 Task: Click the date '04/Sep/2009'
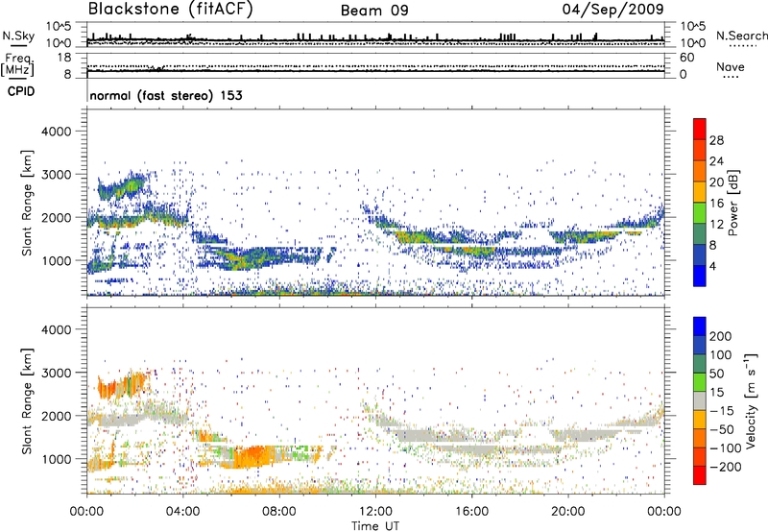point(612,10)
